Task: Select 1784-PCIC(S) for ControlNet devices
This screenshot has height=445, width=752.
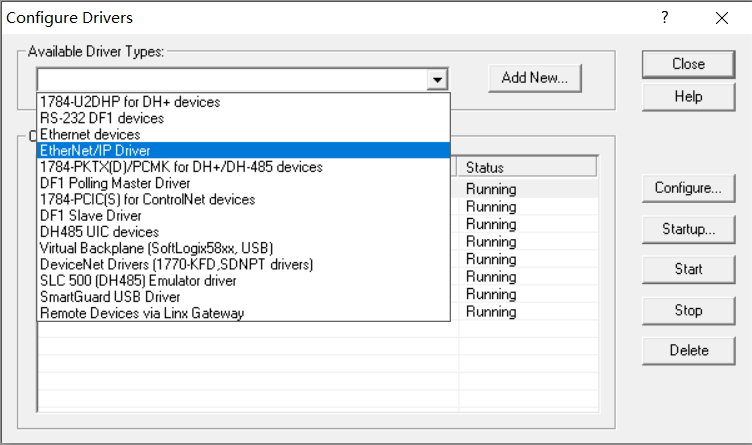Action: (x=147, y=199)
